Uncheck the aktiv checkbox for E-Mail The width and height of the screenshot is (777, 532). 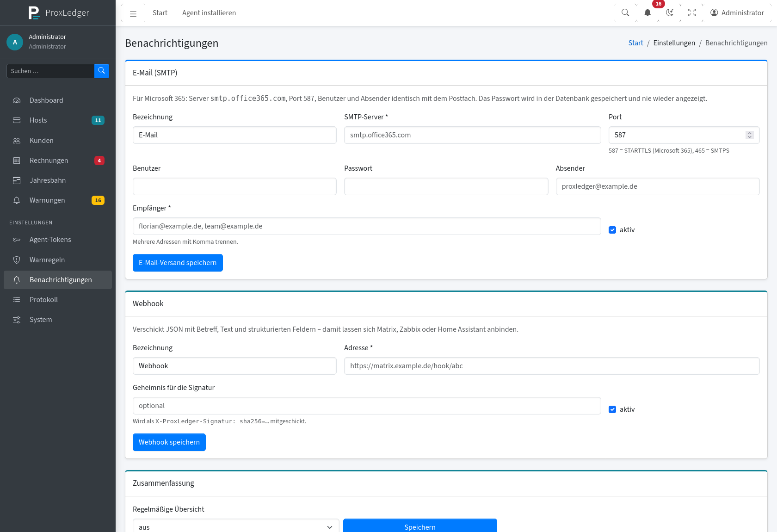tap(612, 230)
